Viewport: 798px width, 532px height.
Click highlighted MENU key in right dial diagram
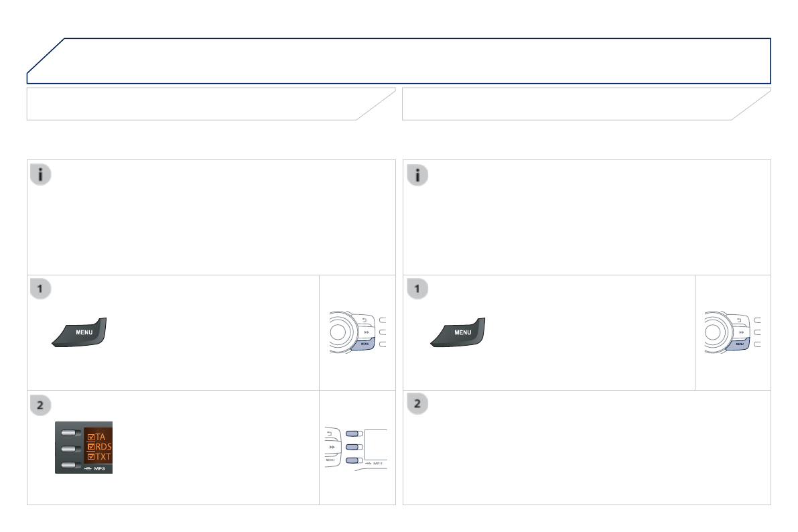coord(740,343)
